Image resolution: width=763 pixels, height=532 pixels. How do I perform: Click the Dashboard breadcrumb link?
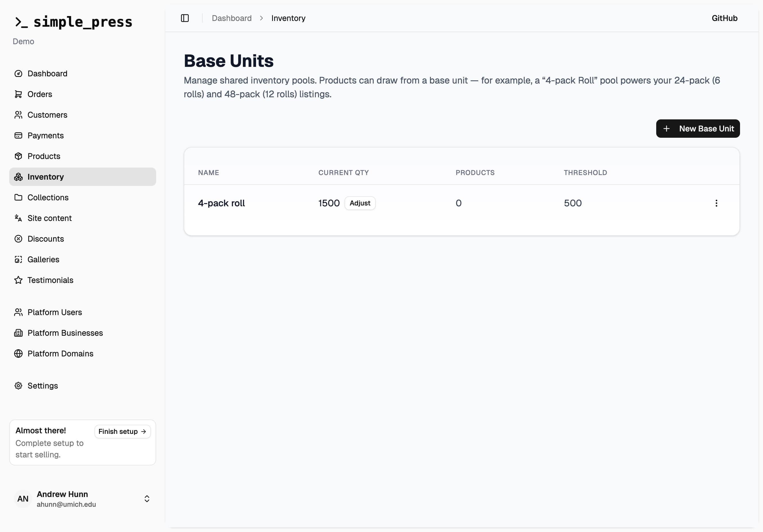pyautogui.click(x=232, y=18)
